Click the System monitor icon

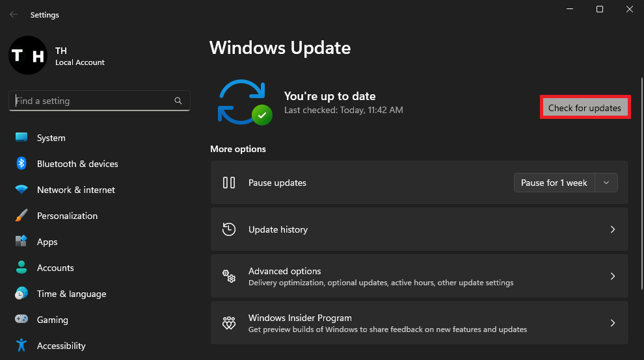[x=21, y=137]
